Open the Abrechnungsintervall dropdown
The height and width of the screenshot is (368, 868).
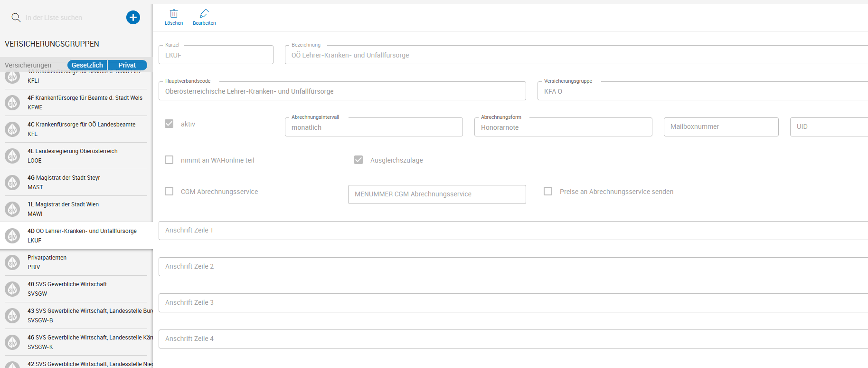point(374,127)
